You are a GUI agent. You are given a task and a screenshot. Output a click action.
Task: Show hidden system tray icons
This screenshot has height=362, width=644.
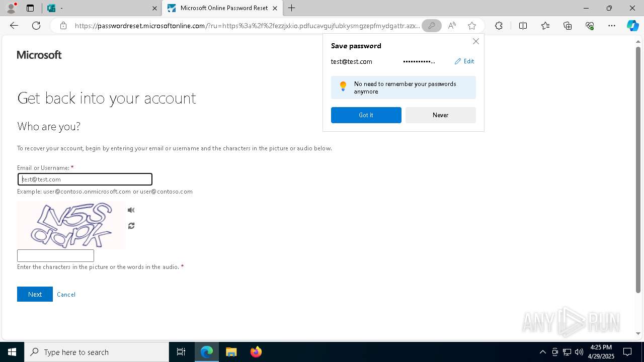542,352
